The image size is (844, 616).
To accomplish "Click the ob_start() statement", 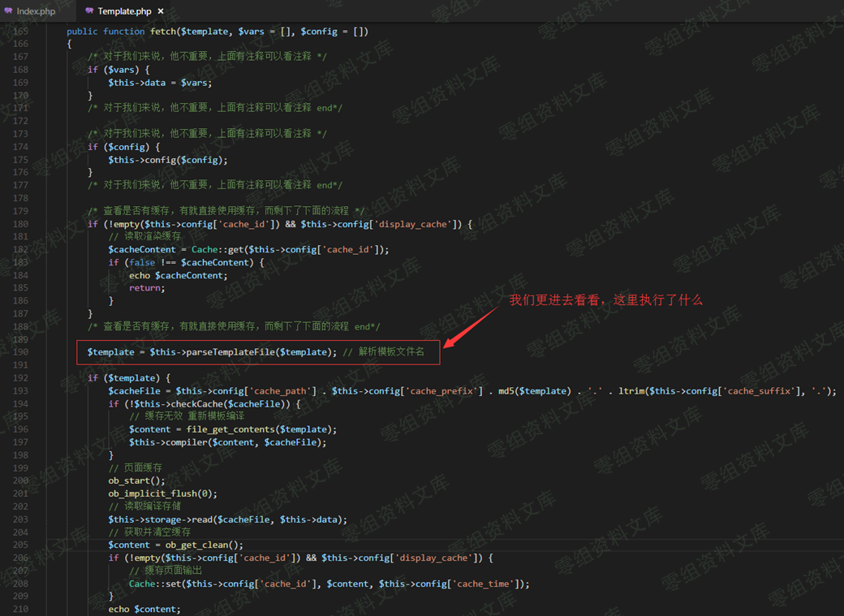I will tap(136, 480).
